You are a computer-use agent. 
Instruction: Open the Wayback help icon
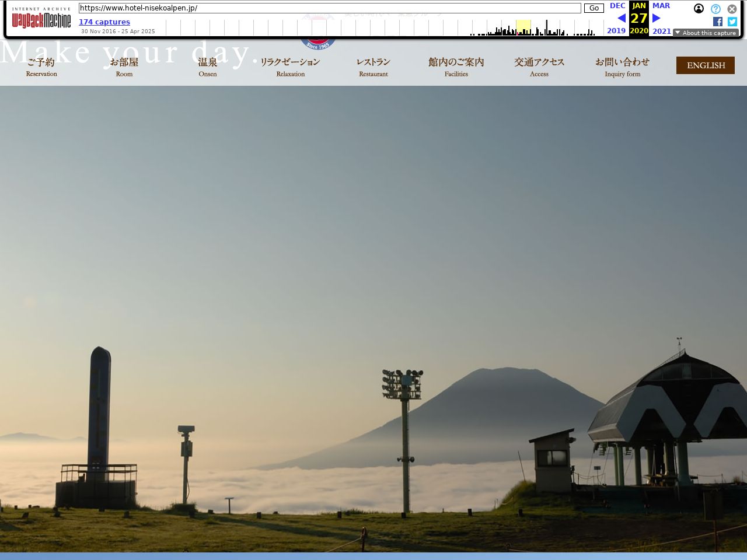[x=715, y=9]
